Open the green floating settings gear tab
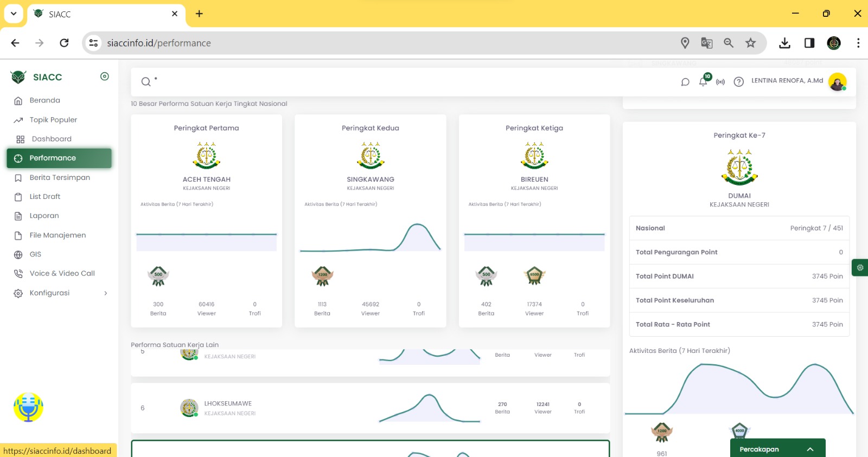Screen dimensions: 868x457 (860, 267)
